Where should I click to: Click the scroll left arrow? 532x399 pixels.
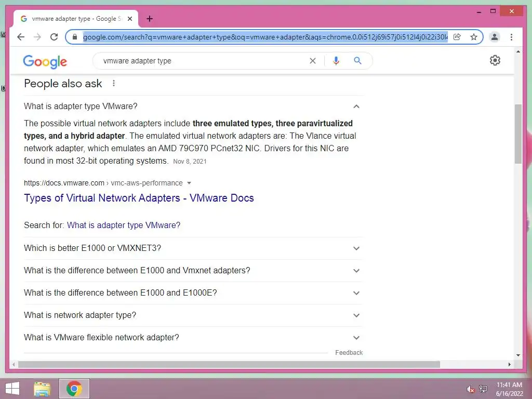pyautogui.click(x=14, y=364)
